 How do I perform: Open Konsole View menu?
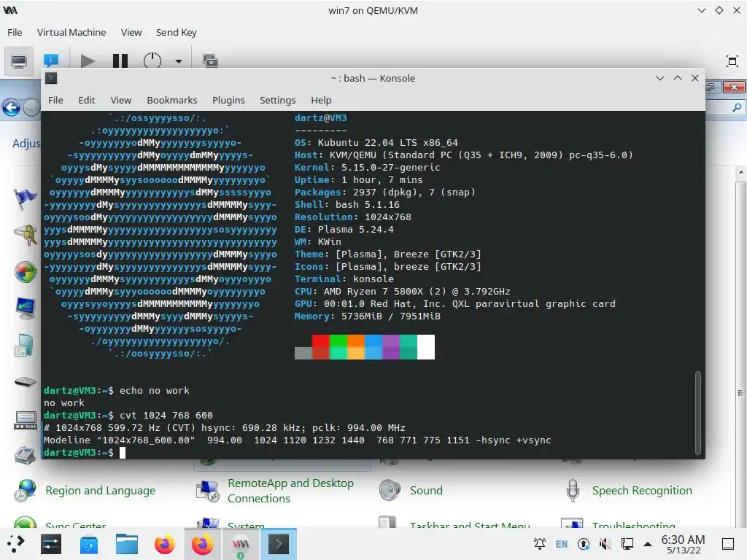(x=121, y=100)
